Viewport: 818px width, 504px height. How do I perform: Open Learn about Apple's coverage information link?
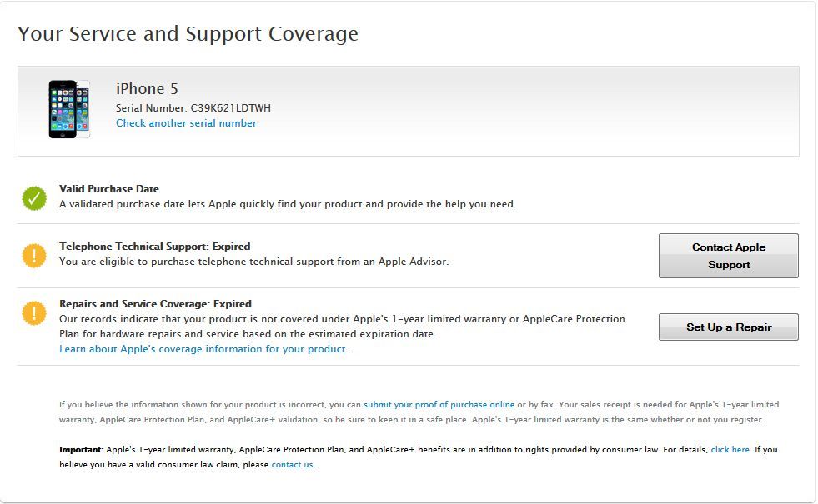pyautogui.click(x=203, y=349)
